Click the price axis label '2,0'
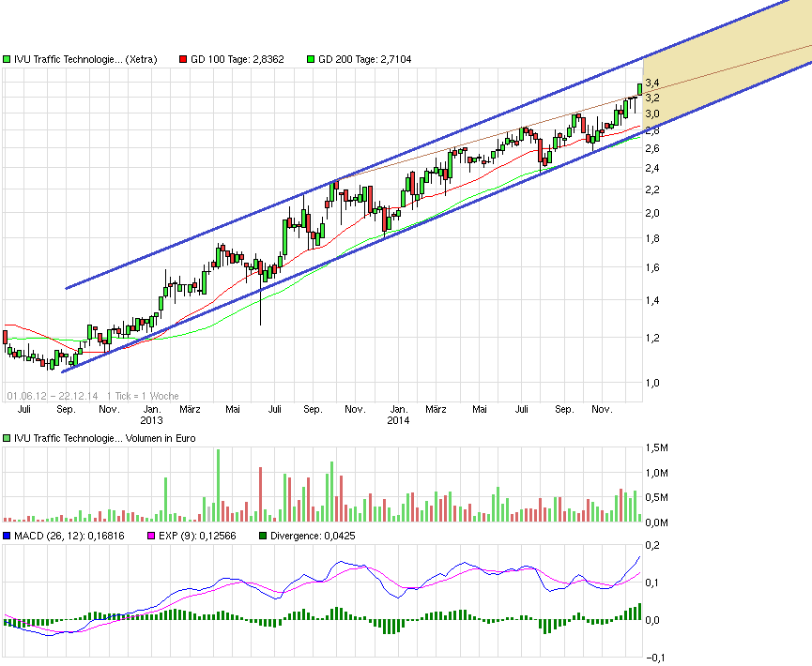Image resolution: width=812 pixels, height=666 pixels. click(x=652, y=213)
